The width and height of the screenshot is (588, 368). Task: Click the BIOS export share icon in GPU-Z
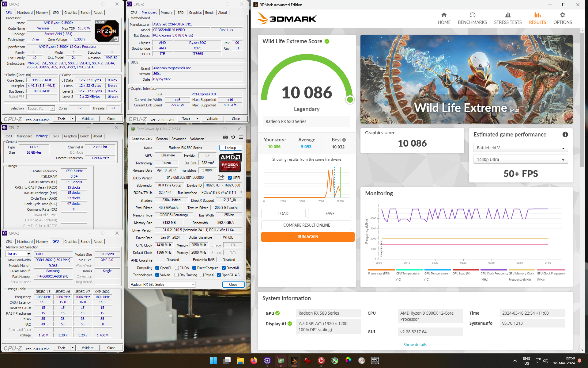(x=221, y=178)
